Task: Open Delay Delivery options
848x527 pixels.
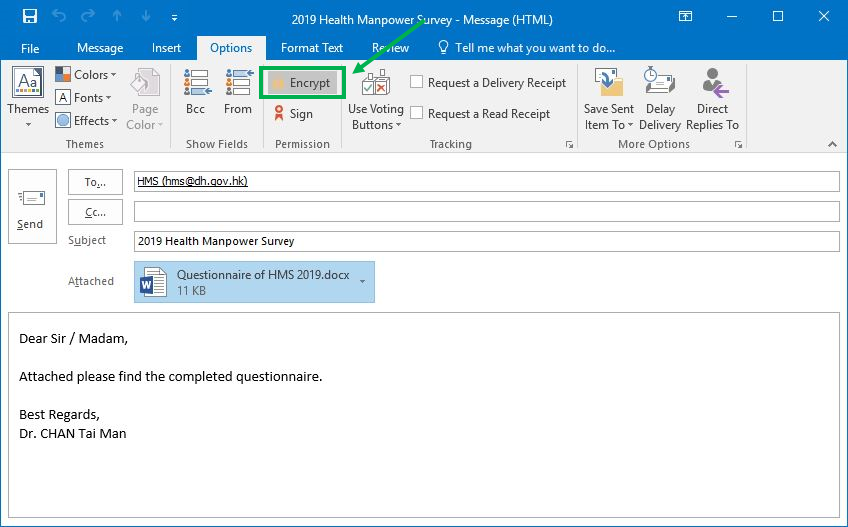Action: click(x=660, y=98)
